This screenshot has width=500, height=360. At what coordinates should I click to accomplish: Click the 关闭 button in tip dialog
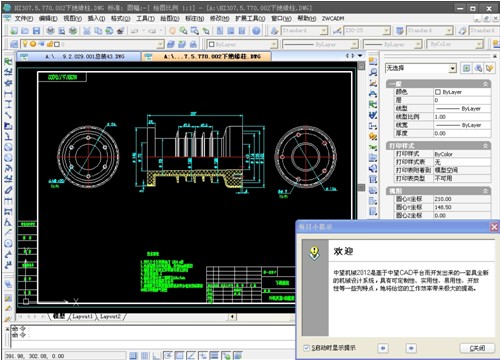(477, 348)
